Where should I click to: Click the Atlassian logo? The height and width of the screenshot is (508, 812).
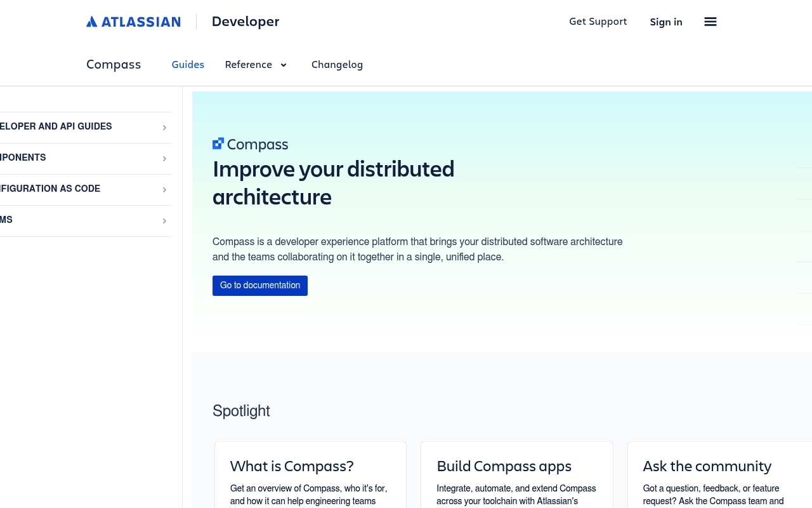click(133, 22)
